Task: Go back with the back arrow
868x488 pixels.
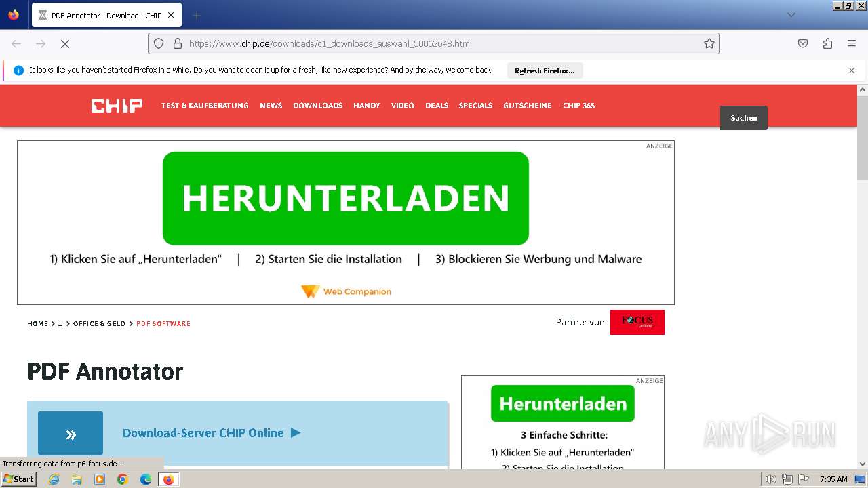Action: pos(16,43)
